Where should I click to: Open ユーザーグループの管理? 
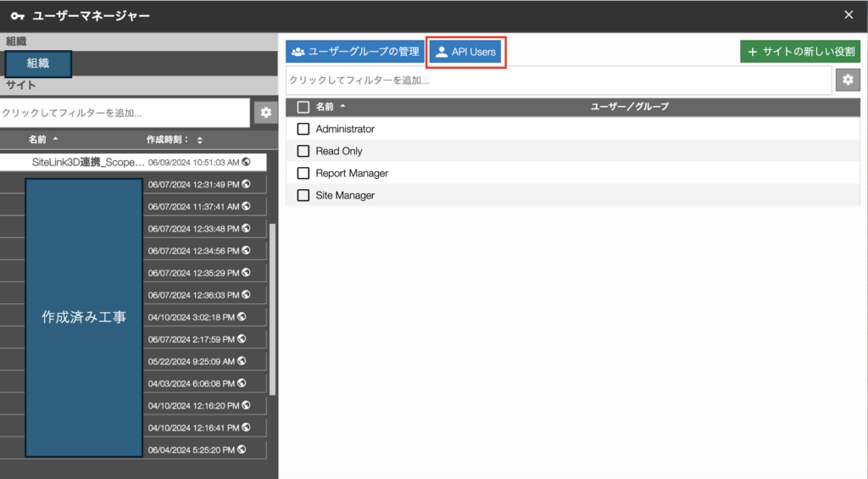354,52
